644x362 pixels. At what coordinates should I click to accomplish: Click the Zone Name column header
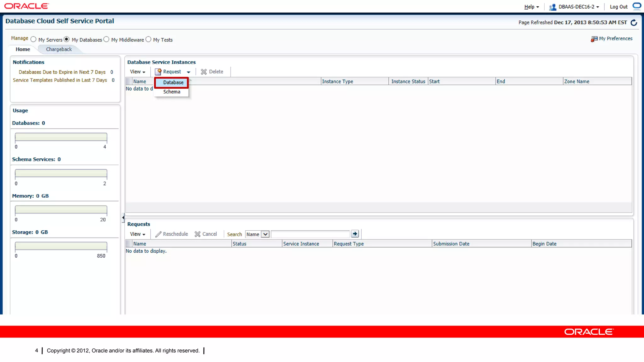point(597,81)
